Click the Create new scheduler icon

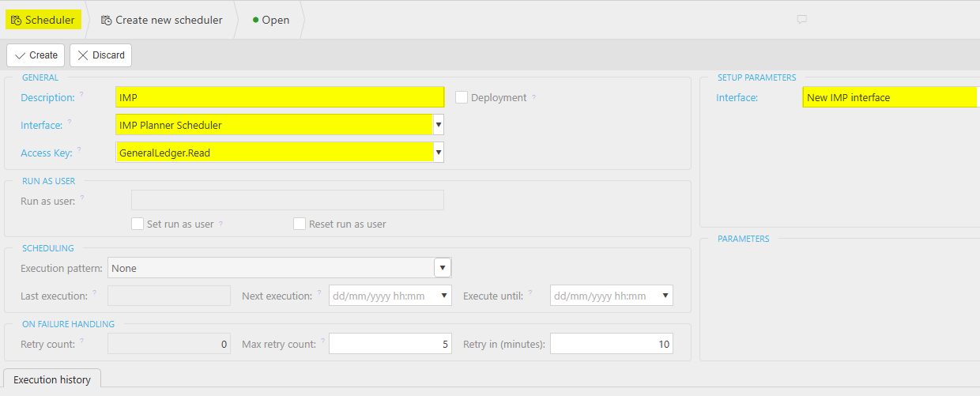point(106,20)
